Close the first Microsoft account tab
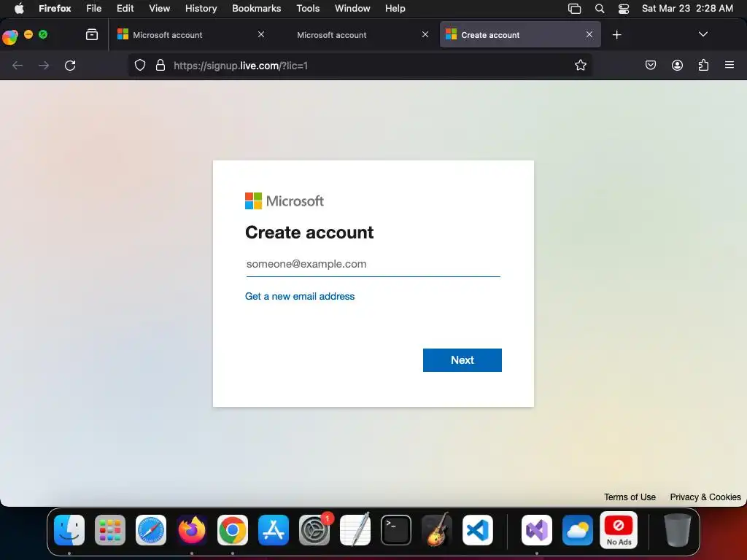 (x=261, y=34)
